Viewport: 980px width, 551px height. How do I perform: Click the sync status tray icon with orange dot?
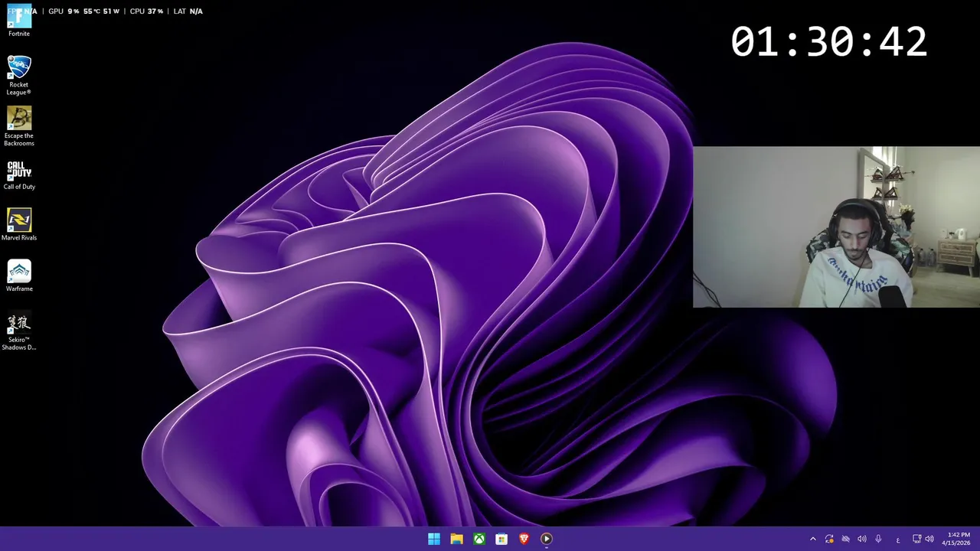coord(829,540)
